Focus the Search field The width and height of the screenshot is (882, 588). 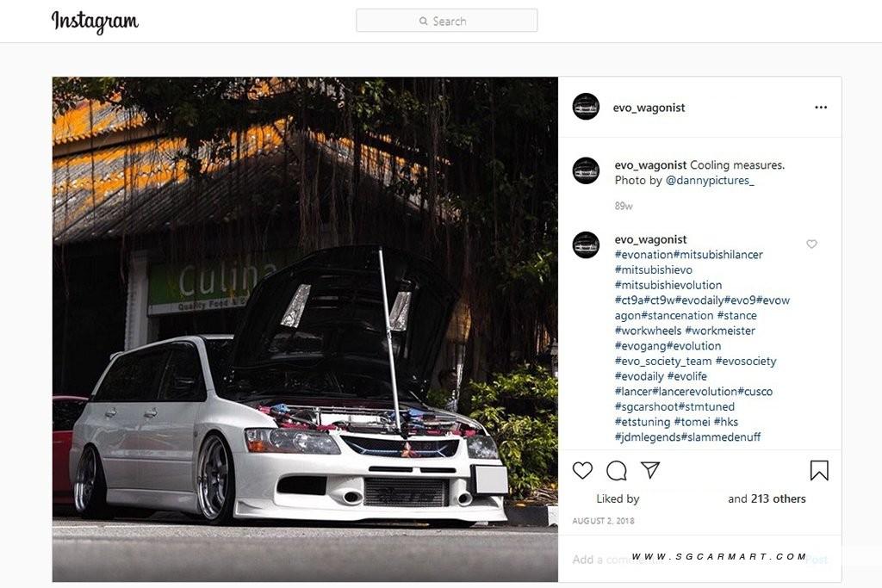[447, 21]
